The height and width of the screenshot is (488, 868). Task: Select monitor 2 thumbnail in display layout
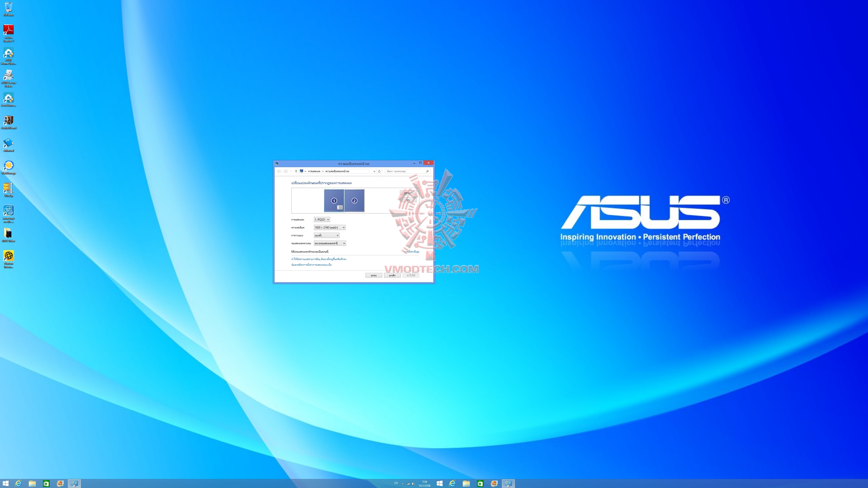coord(354,200)
